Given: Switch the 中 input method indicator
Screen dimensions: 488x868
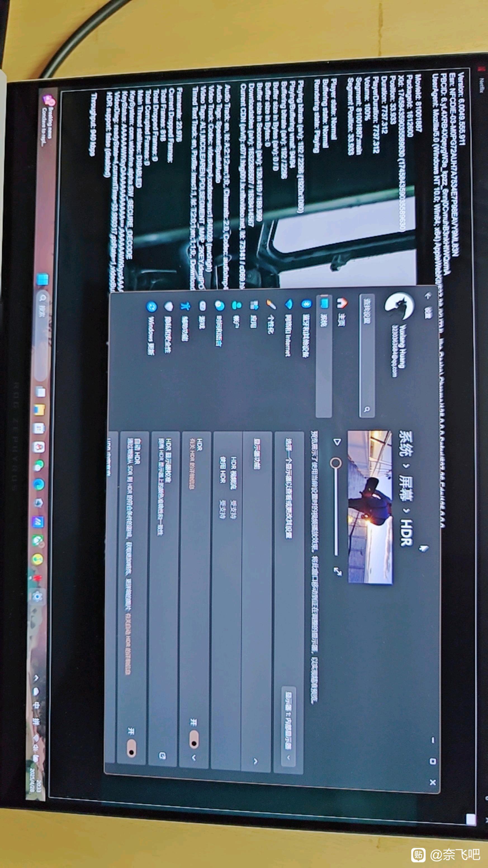Looking at the screenshot, I should tap(36, 705).
